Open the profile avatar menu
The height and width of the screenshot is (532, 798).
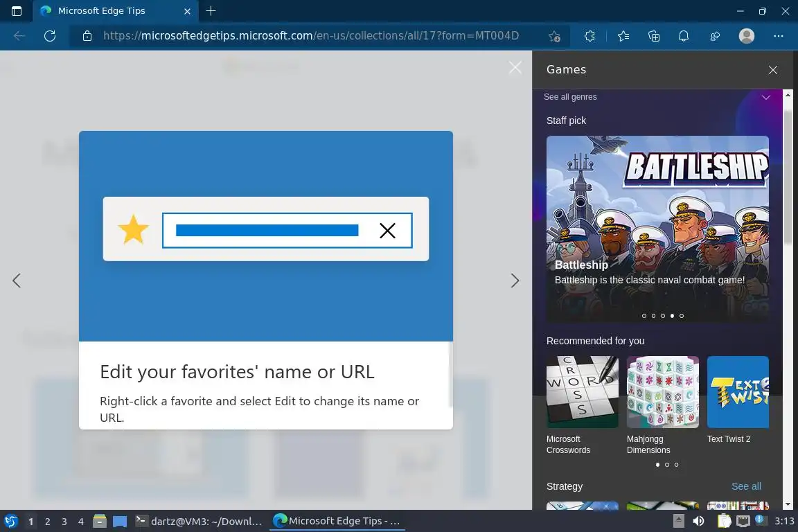click(x=747, y=35)
